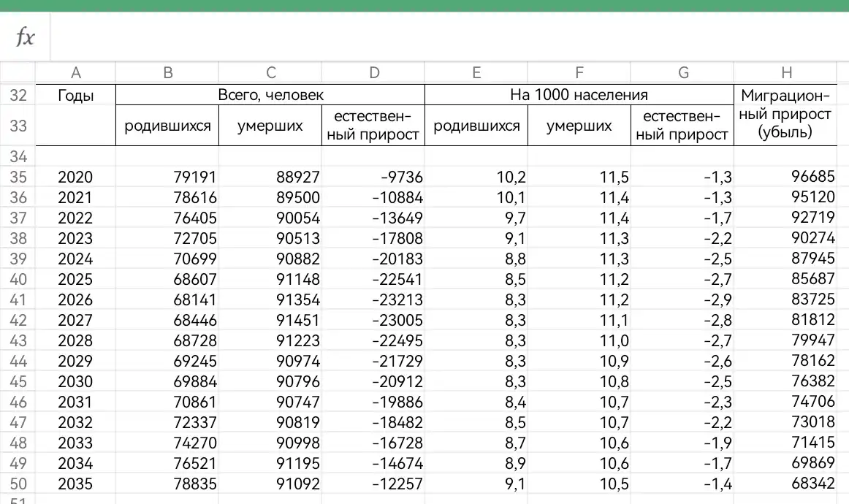This screenshot has height=504, width=849.
Task: Click 'родившихся' header in column E
Action: (476, 126)
